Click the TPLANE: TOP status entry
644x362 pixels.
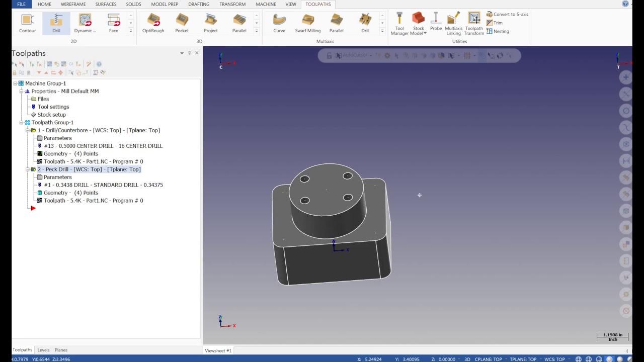tap(523, 359)
